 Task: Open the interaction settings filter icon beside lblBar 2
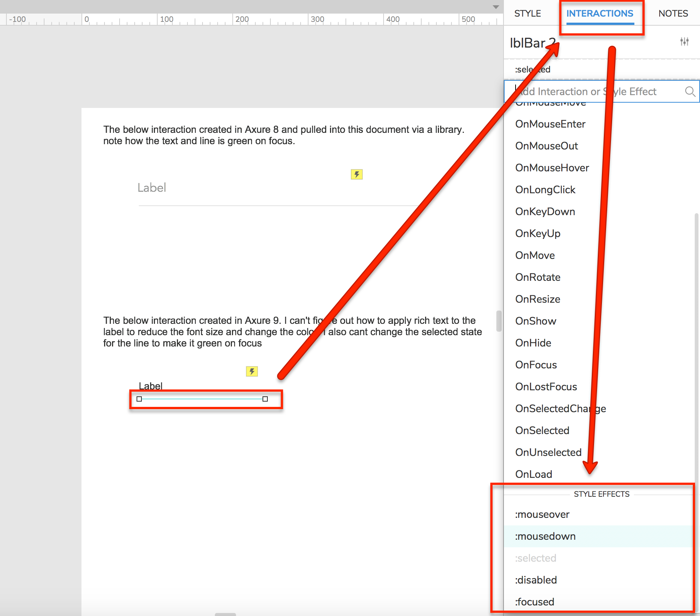(x=685, y=42)
